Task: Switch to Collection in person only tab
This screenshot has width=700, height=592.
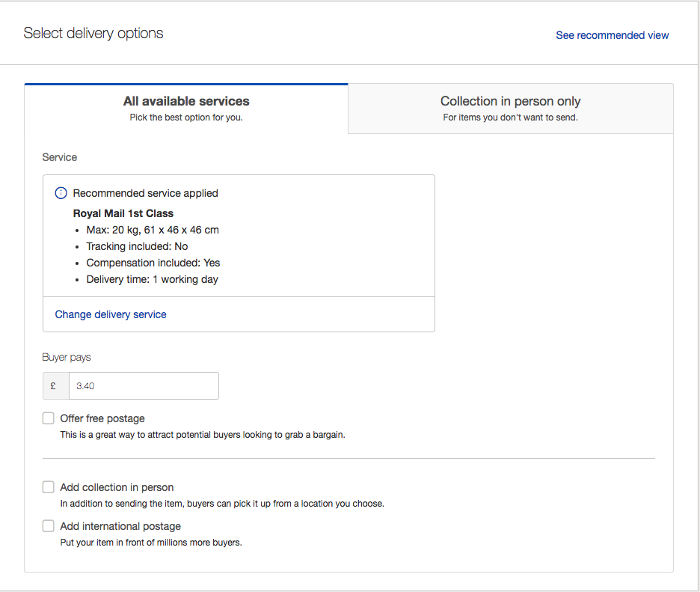Action: 510,109
